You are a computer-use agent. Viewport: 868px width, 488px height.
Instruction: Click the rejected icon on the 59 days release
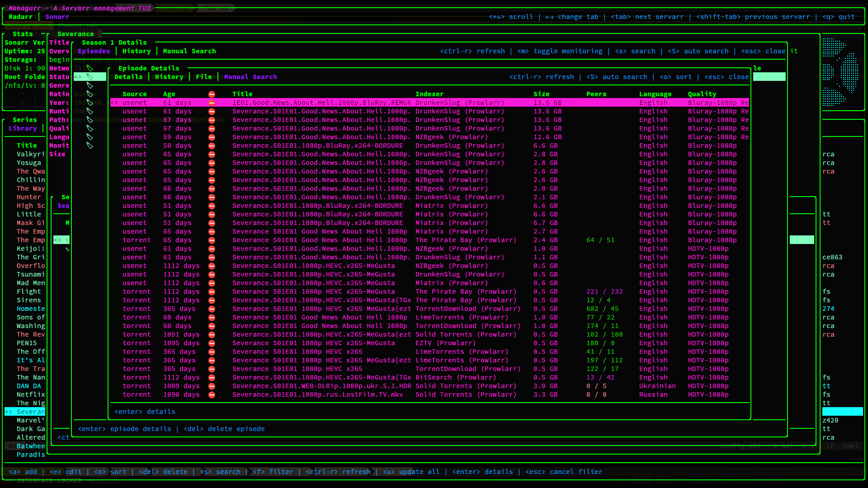point(212,137)
